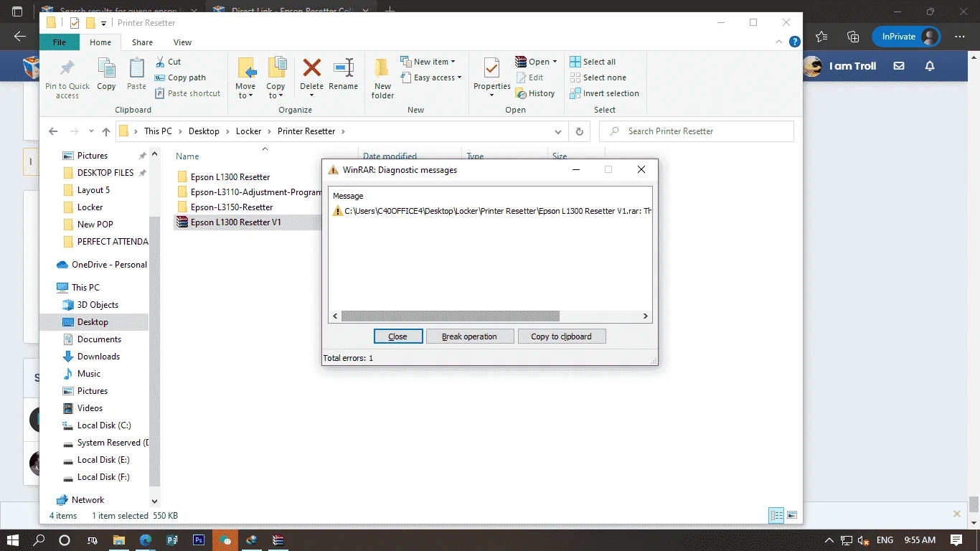Image resolution: width=980 pixels, height=551 pixels.
Task: Click the Search Printer Resetter field
Action: (697, 131)
